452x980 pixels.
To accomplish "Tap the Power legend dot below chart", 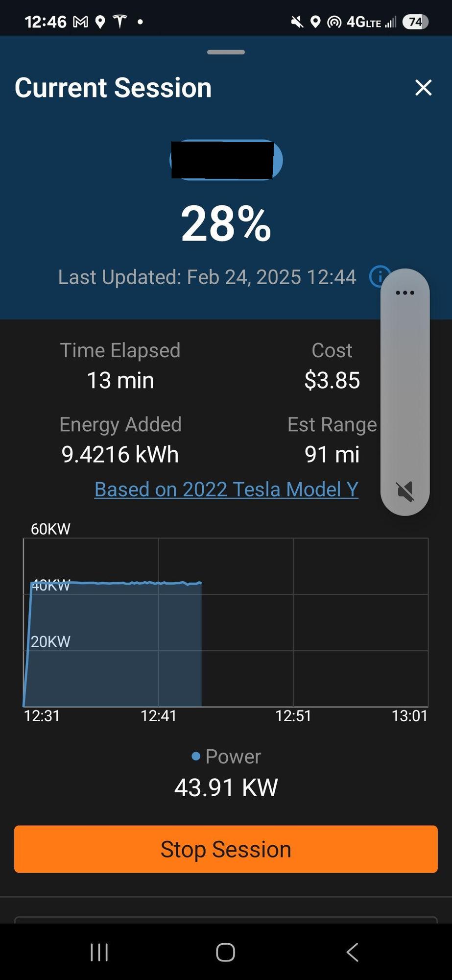I will (196, 756).
